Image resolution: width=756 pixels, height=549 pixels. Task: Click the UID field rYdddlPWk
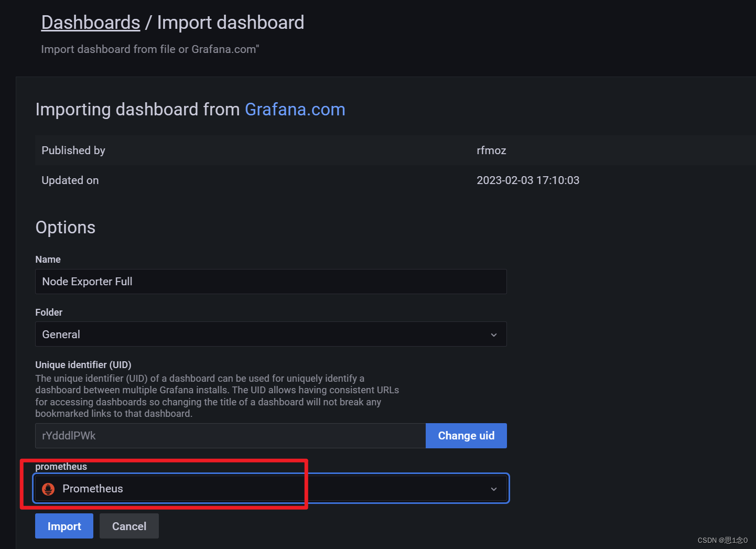[230, 436]
